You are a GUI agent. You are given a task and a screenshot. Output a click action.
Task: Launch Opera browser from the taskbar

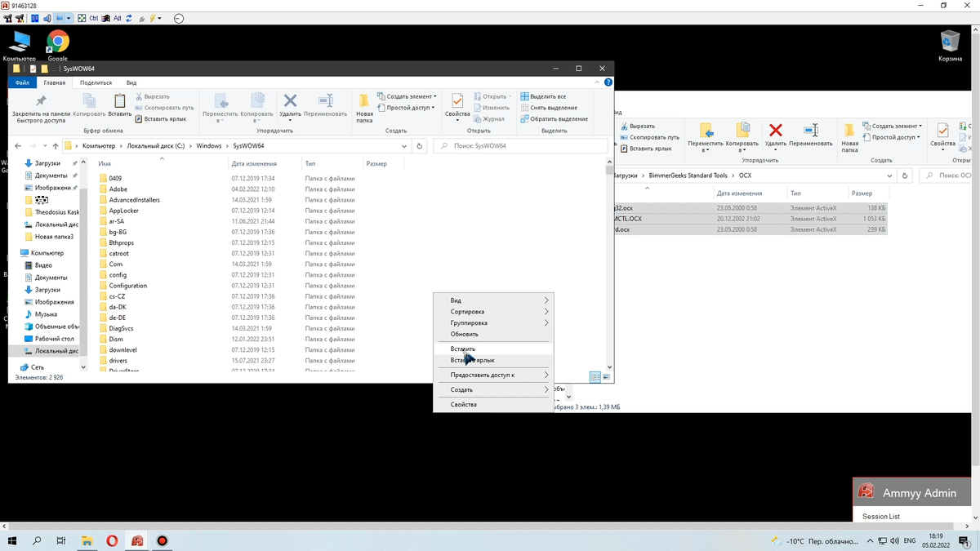point(112,540)
